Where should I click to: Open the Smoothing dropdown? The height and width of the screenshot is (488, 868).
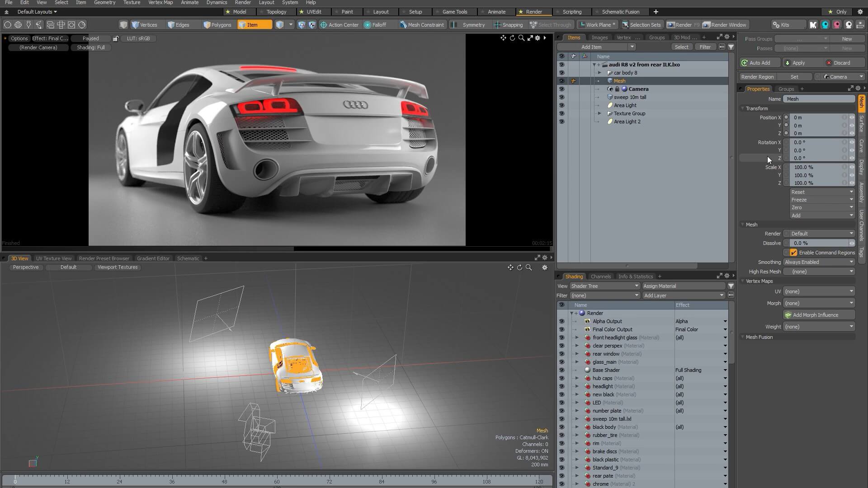[x=819, y=262]
